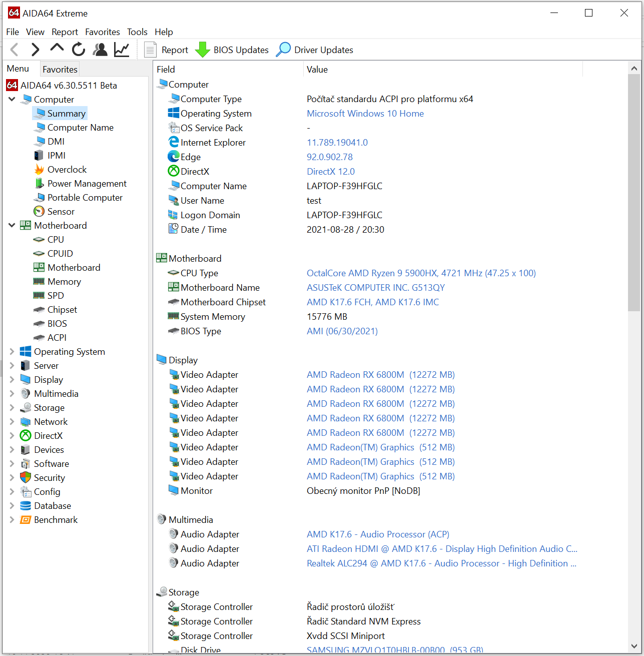This screenshot has height=656, width=644.
Task: Open the Realtek ALC294 audio adapter link
Action: tap(442, 563)
